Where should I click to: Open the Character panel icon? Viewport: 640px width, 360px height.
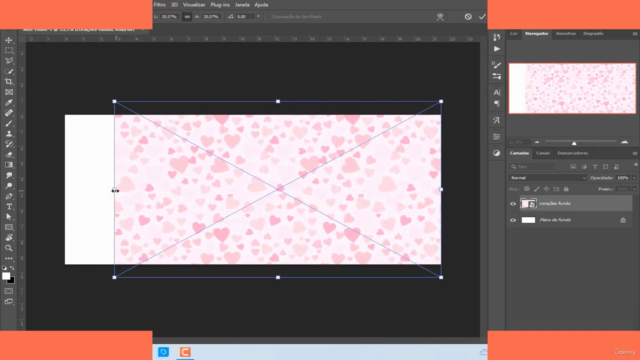pyautogui.click(x=497, y=92)
